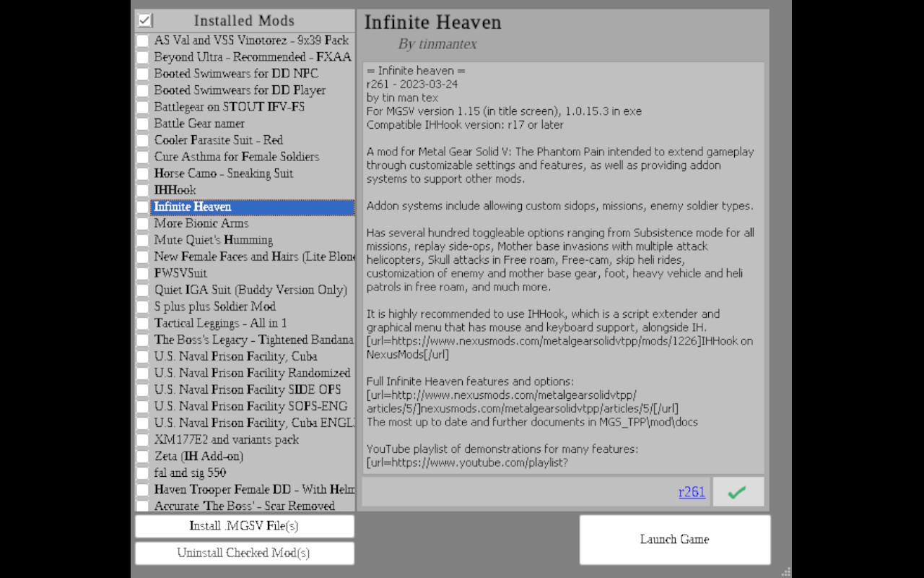924x578 pixels.
Task: Highlight Quiet IGA Suit (Buddy Version Only)
Action: pyautogui.click(x=250, y=290)
